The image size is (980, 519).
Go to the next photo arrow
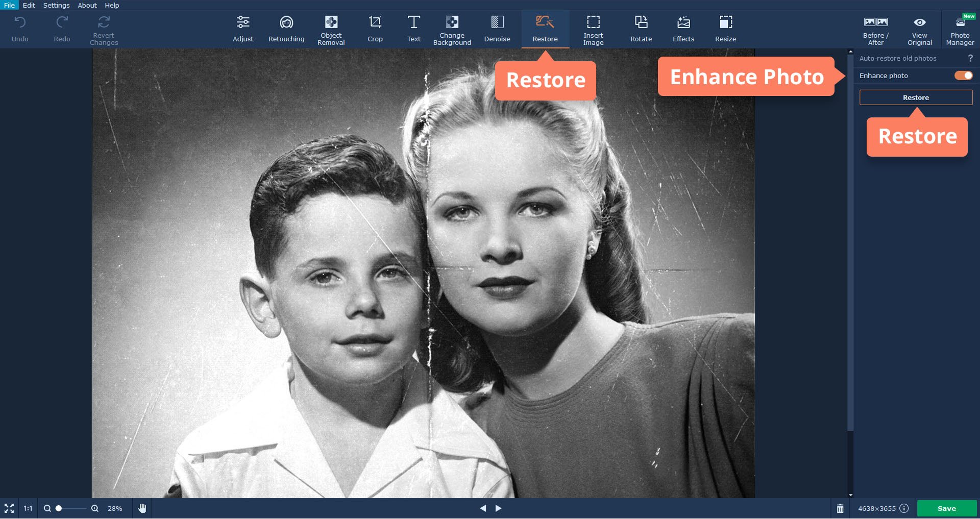coord(499,508)
